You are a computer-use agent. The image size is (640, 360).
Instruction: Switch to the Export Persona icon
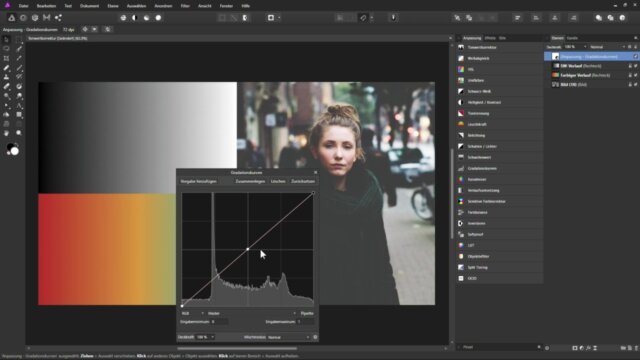[58, 18]
